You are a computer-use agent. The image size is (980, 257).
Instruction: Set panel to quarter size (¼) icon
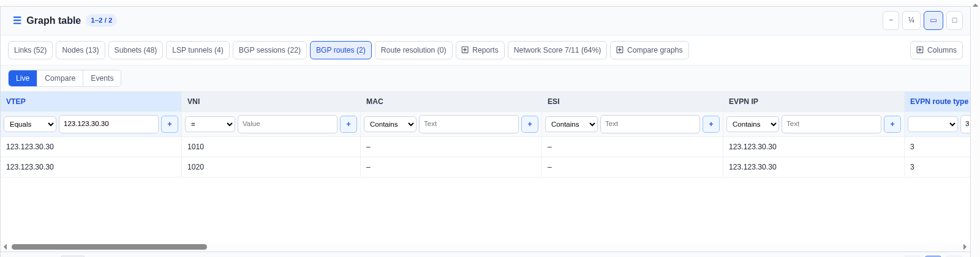tap(911, 20)
